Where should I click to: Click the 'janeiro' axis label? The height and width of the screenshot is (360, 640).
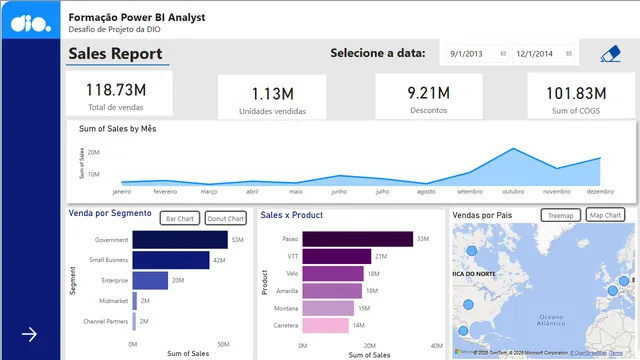(x=122, y=191)
